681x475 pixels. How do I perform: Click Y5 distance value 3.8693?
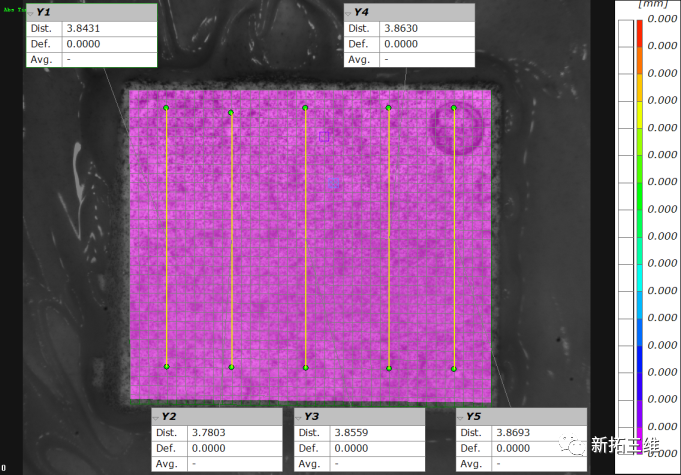coord(513,433)
